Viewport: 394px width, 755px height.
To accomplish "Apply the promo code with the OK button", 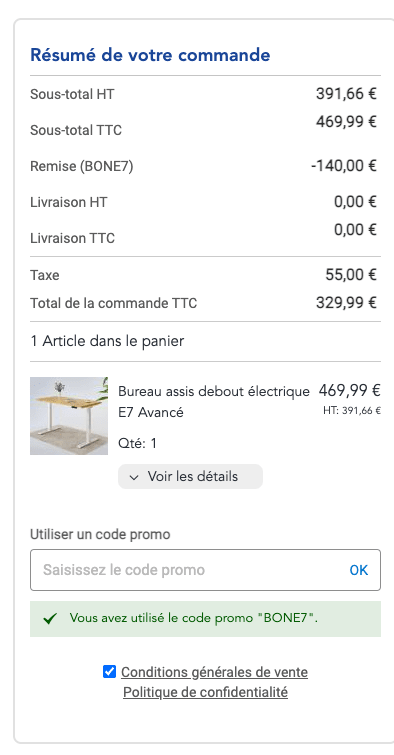I will (x=359, y=570).
